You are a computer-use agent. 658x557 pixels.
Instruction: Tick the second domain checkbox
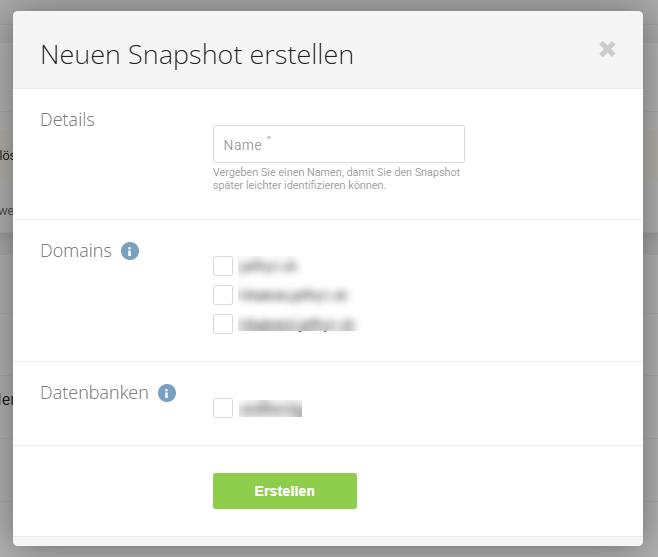(223, 295)
